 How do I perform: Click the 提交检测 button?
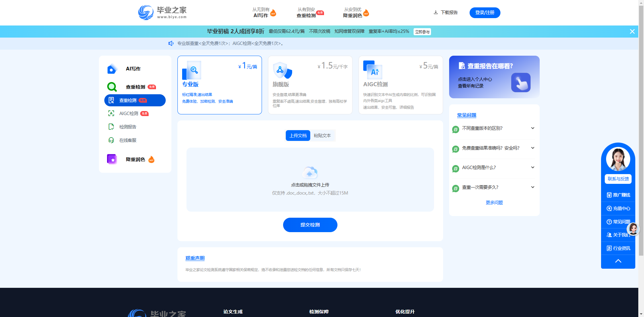[x=310, y=225]
